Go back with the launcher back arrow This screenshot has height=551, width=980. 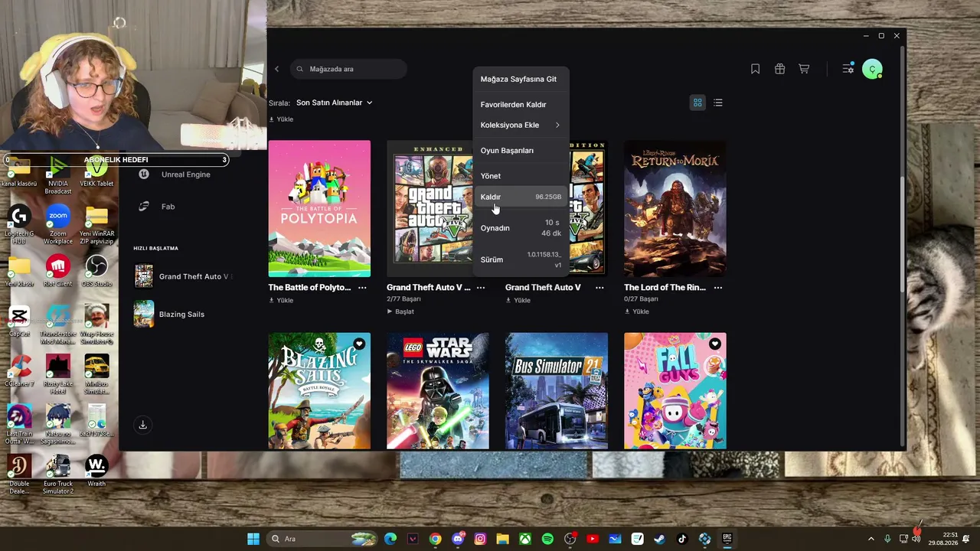pyautogui.click(x=277, y=69)
